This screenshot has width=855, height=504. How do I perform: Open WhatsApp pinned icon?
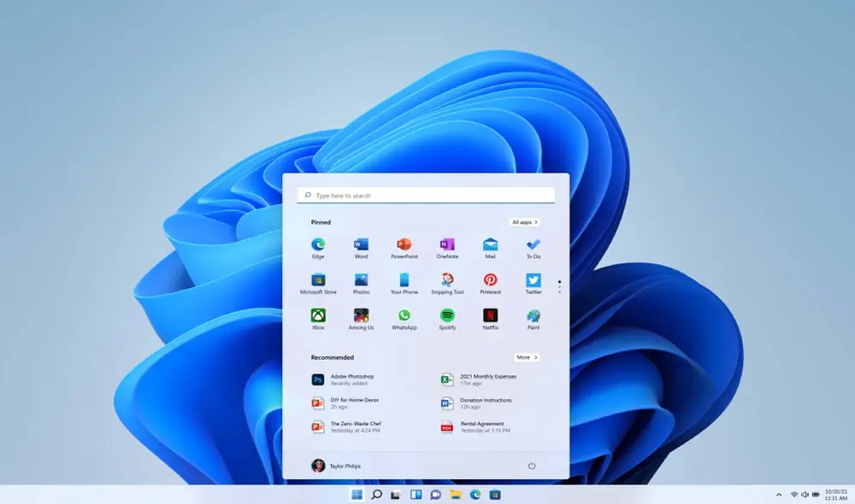(x=404, y=318)
